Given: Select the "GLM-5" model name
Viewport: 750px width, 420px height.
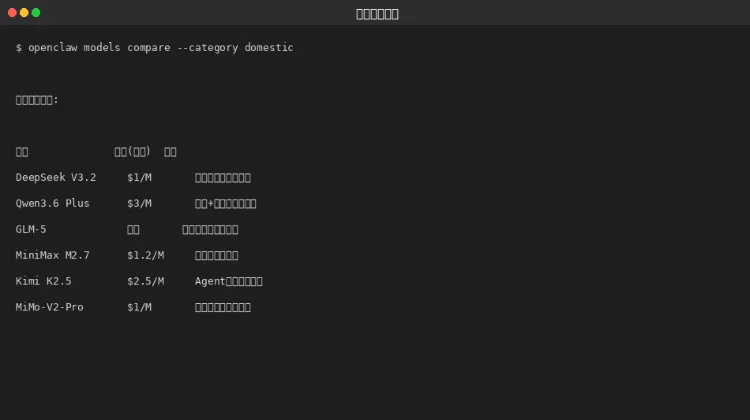Looking at the screenshot, I should [31, 229].
